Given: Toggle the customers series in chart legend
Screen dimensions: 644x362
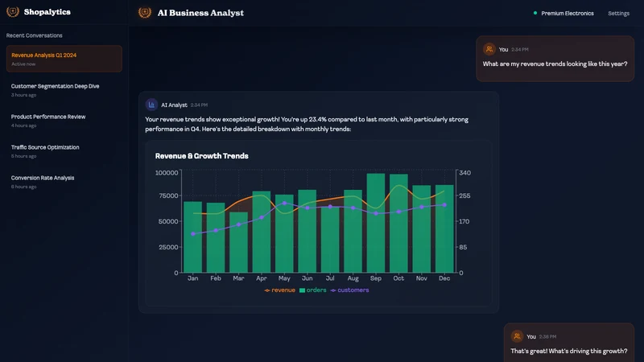Looking at the screenshot, I should 349,290.
